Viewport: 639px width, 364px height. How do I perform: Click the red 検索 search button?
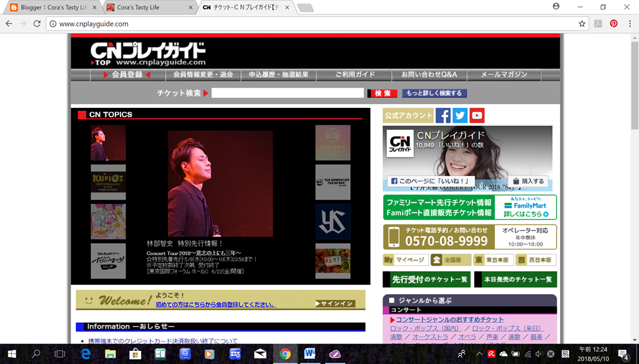383,93
